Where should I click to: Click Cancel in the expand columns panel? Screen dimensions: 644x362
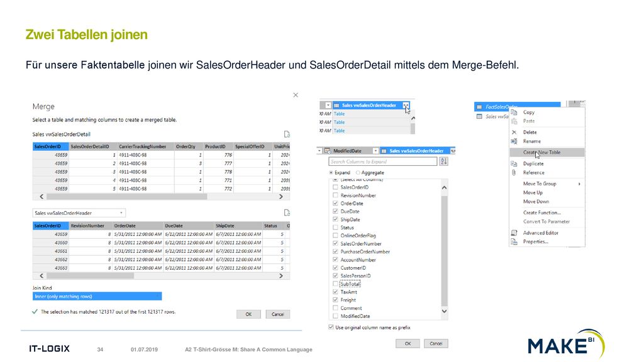click(x=436, y=344)
